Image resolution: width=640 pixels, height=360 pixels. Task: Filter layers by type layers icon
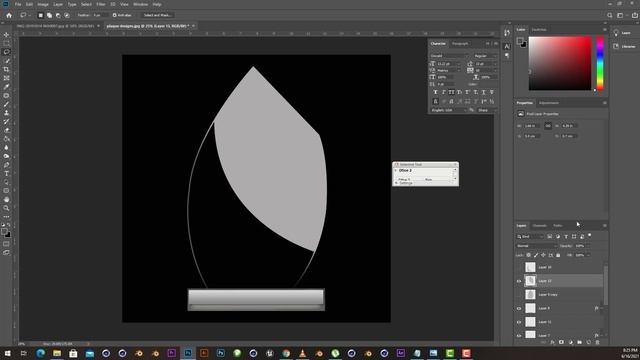pyautogui.click(x=566, y=236)
